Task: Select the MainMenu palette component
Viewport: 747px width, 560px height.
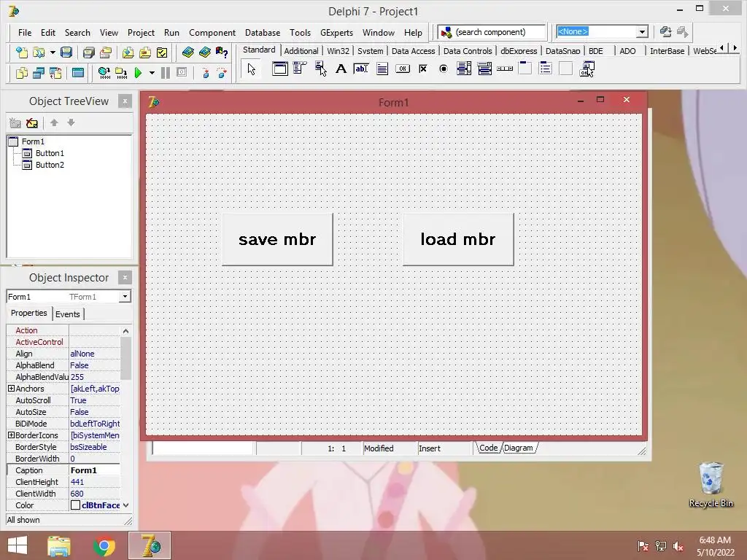Action: coord(300,69)
